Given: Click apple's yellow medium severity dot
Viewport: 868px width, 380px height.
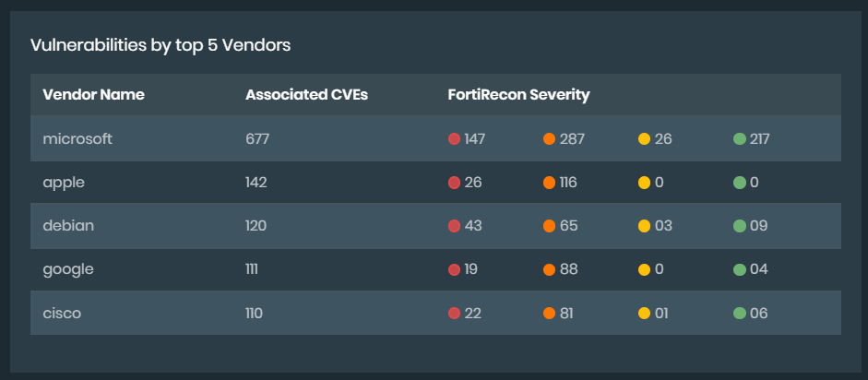Looking at the screenshot, I should pyautogui.click(x=644, y=183).
